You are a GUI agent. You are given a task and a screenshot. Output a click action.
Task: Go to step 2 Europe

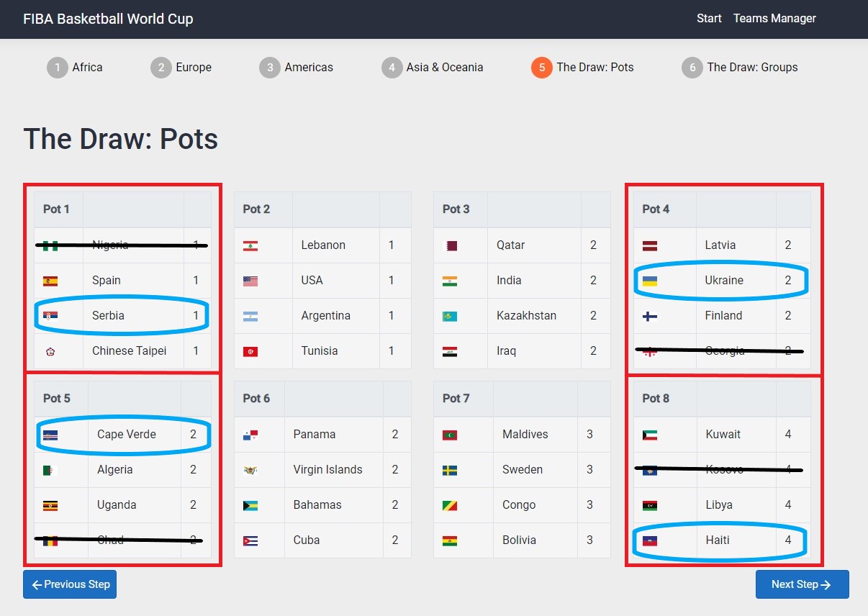point(181,68)
